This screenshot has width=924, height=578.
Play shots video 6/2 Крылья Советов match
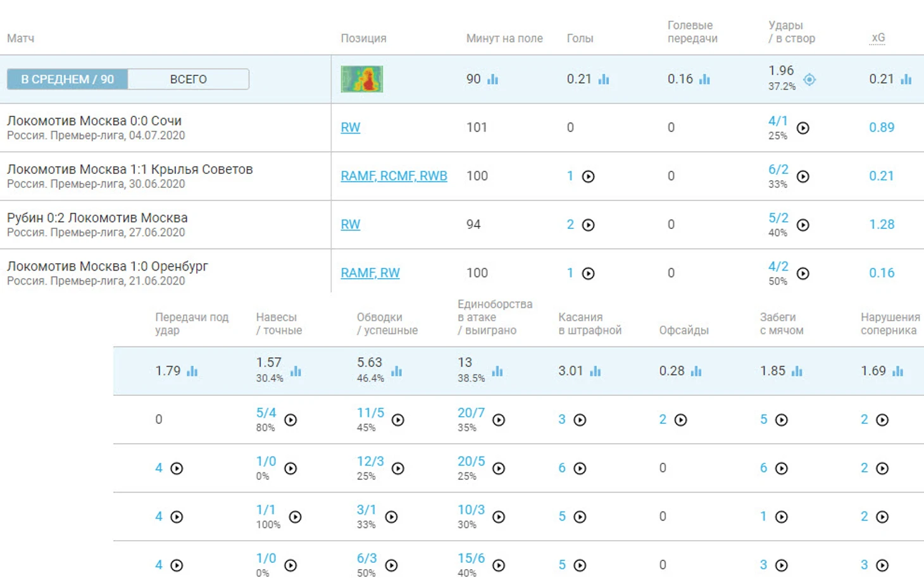point(802,176)
